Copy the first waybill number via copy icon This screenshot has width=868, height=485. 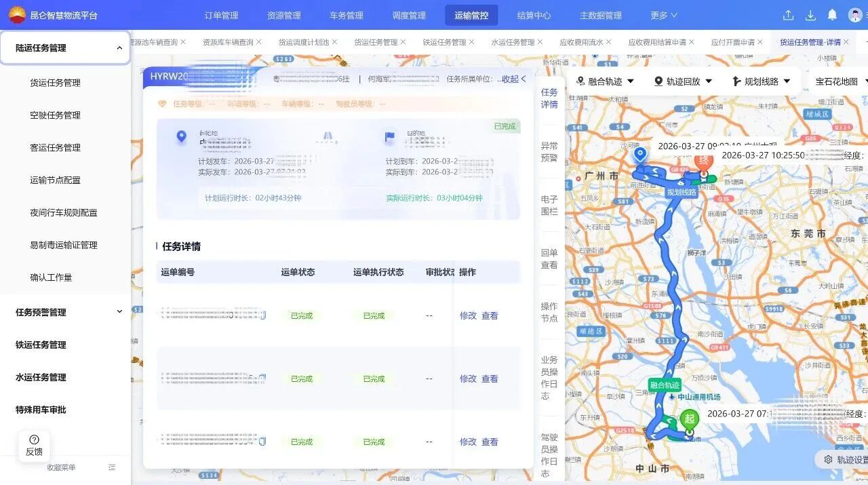pos(262,315)
